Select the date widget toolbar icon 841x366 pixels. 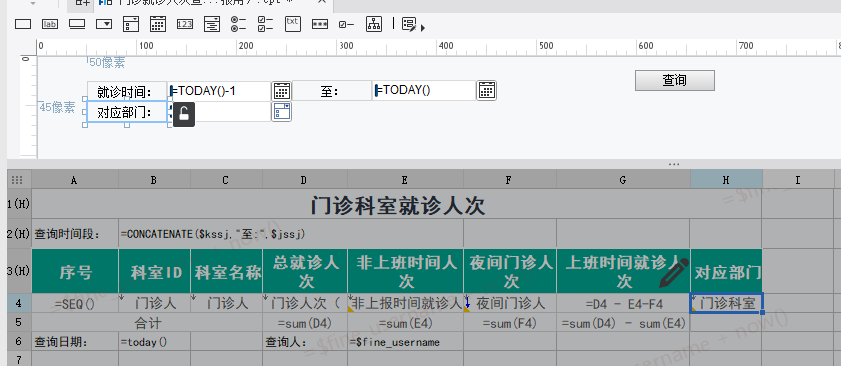pyautogui.click(x=158, y=24)
